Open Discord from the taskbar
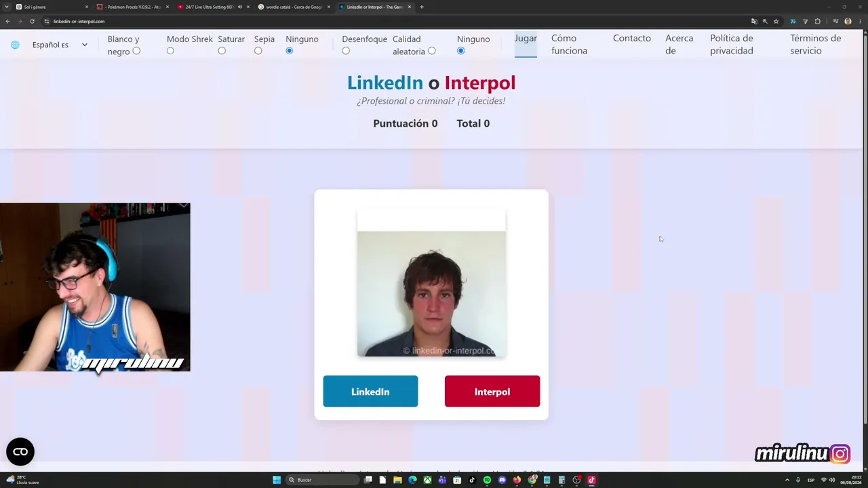 [x=502, y=480]
